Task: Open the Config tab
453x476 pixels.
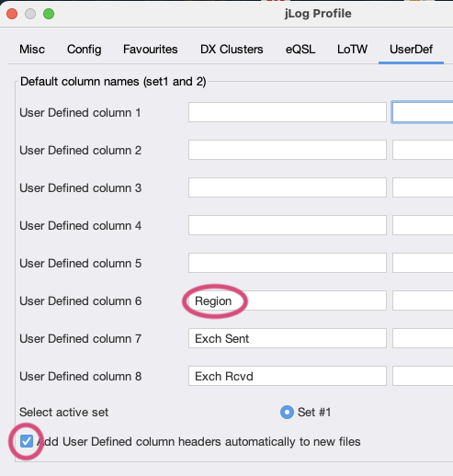Action: click(x=85, y=50)
